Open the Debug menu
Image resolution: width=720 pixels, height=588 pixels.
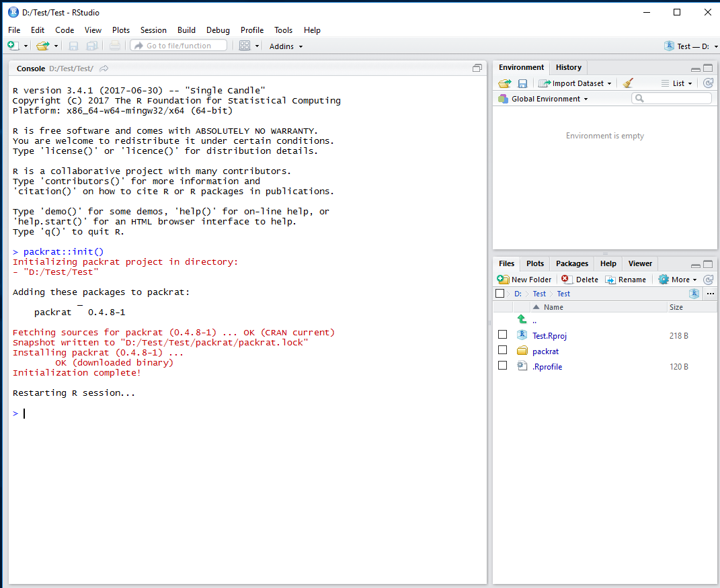tap(218, 30)
